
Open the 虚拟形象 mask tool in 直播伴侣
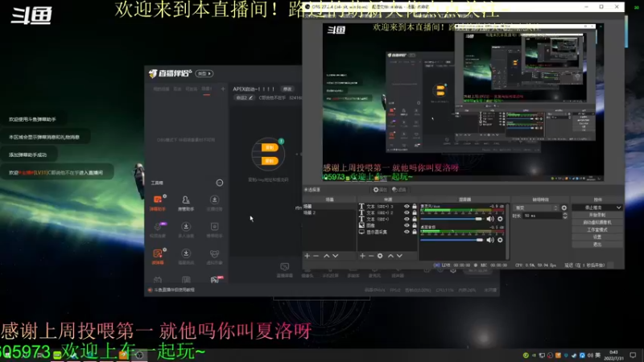214,257
